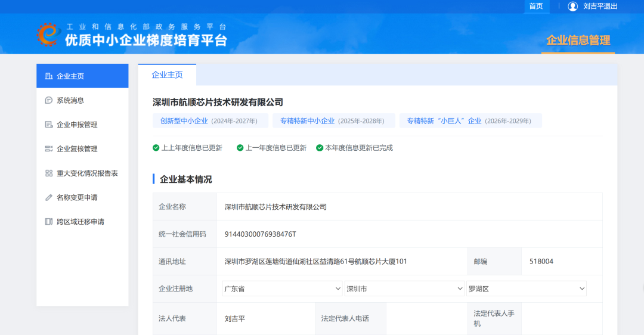Open the 广东省 province dropdown
Screen dimensions: 644x335
pyautogui.click(x=282, y=289)
